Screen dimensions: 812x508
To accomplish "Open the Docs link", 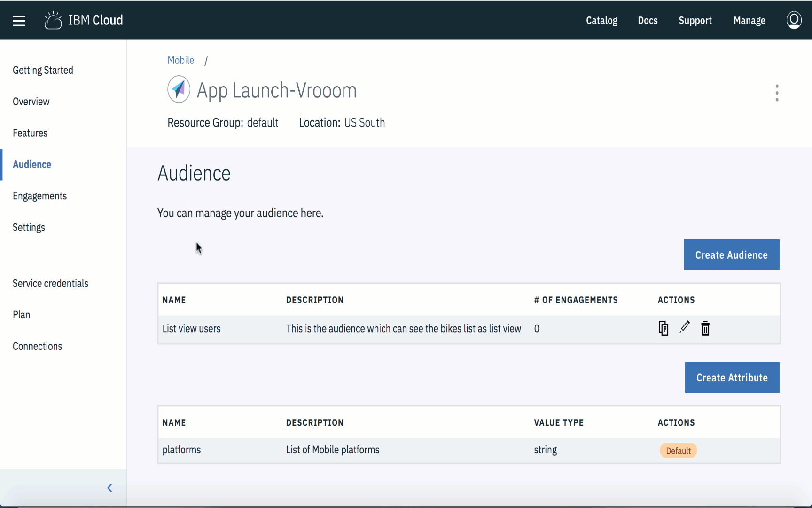I will (x=648, y=20).
